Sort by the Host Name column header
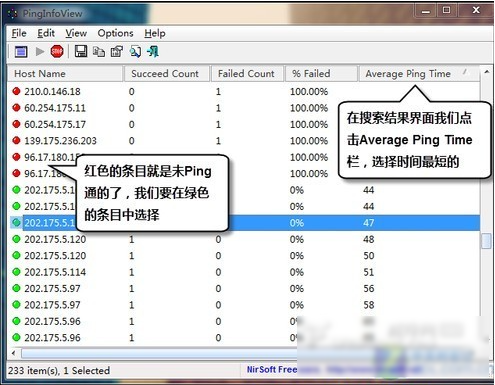 click(65, 74)
